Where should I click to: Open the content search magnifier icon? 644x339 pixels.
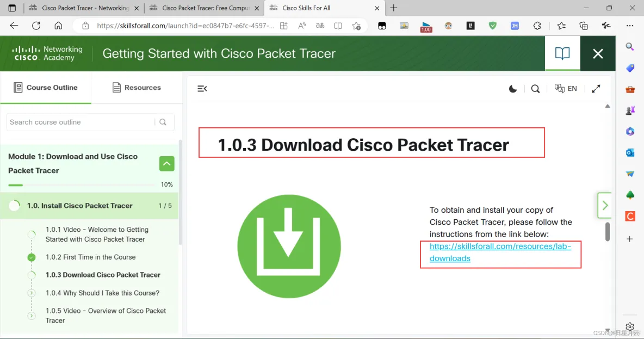point(535,89)
